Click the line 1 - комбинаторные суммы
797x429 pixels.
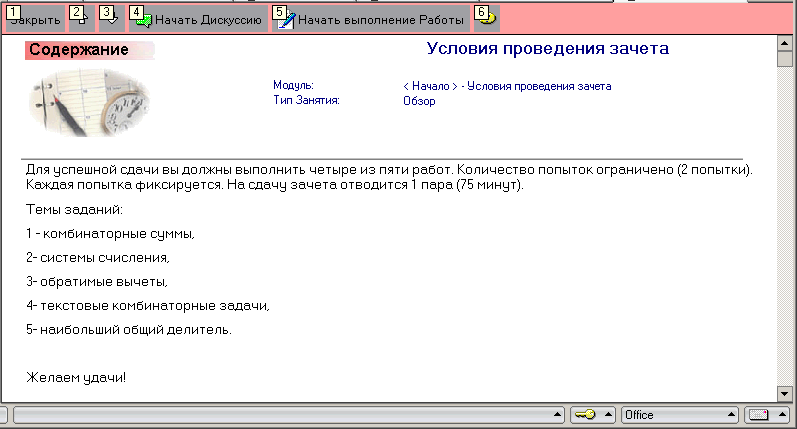110,234
